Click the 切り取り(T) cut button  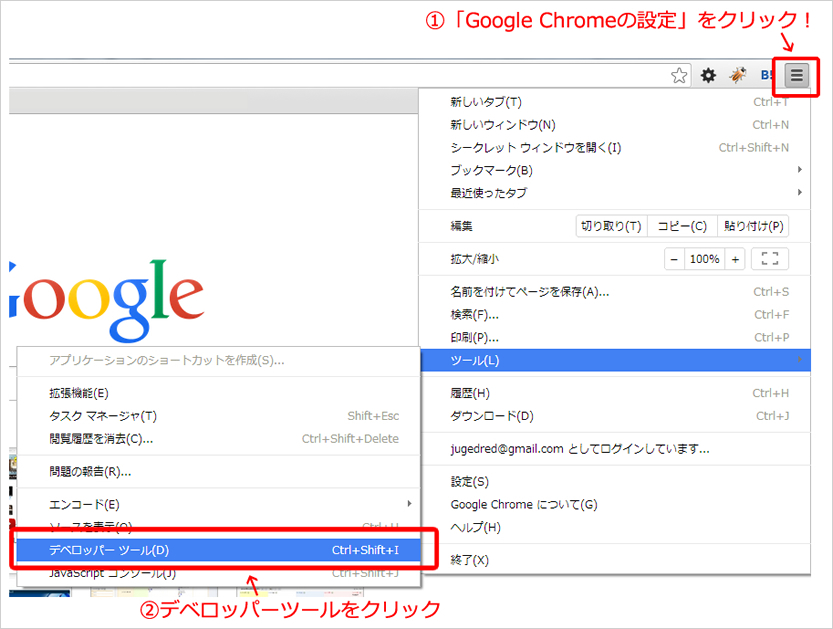[611, 226]
